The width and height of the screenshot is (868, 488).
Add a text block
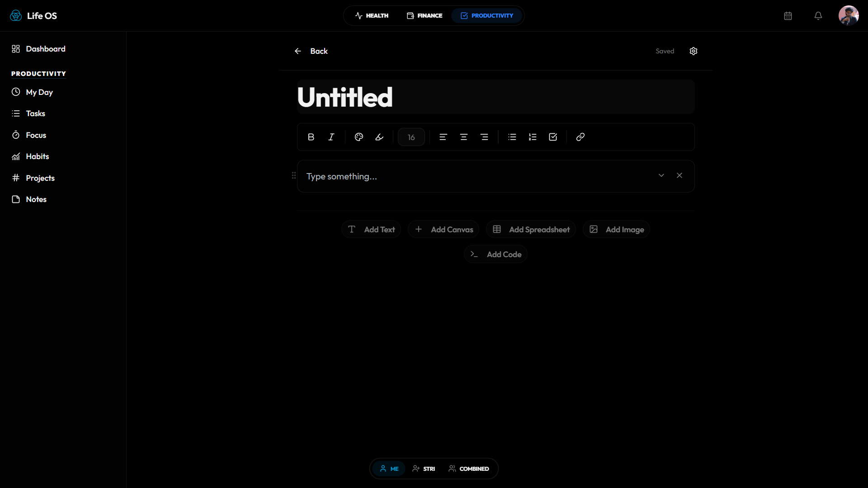point(371,230)
